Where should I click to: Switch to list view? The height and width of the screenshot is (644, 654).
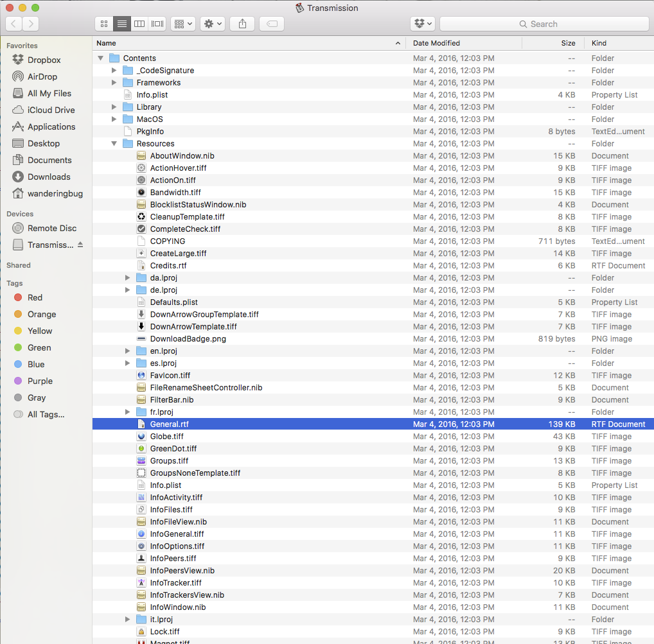coord(122,24)
